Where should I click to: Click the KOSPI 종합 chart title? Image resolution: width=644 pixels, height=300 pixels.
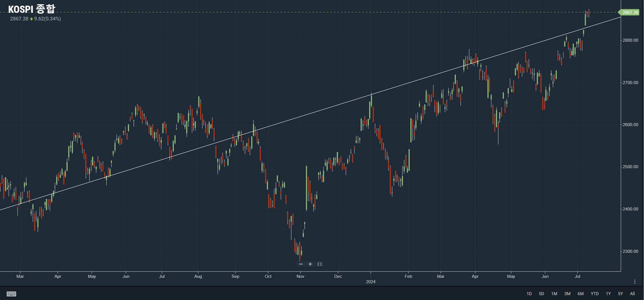[x=32, y=9]
